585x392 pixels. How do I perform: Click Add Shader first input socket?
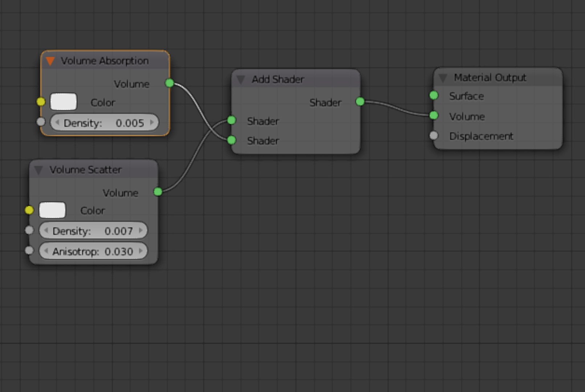click(x=231, y=120)
